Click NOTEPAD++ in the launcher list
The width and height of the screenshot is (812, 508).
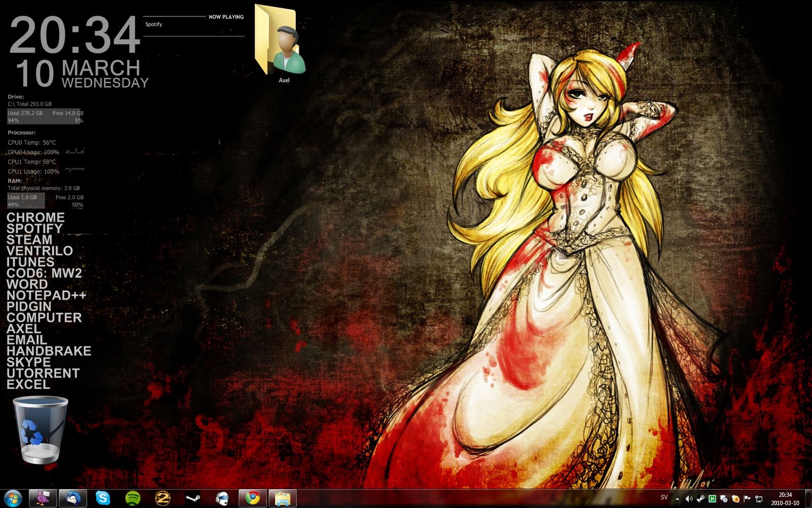click(x=46, y=295)
